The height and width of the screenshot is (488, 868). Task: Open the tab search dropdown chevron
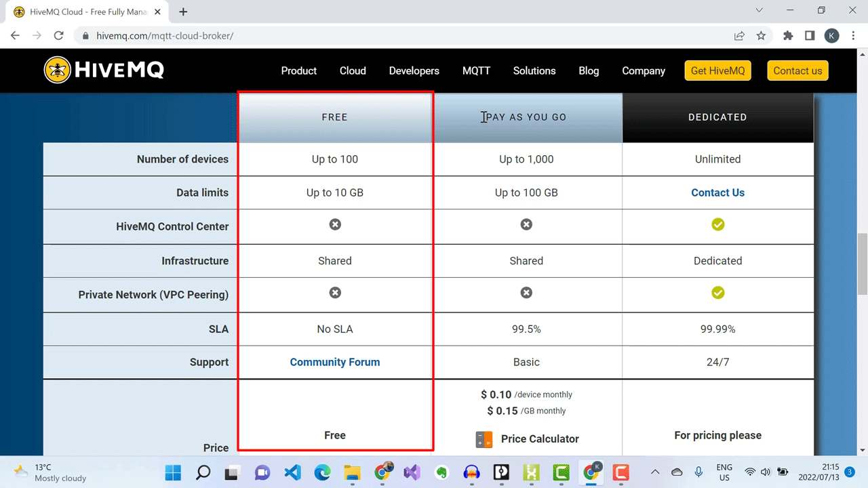(759, 10)
